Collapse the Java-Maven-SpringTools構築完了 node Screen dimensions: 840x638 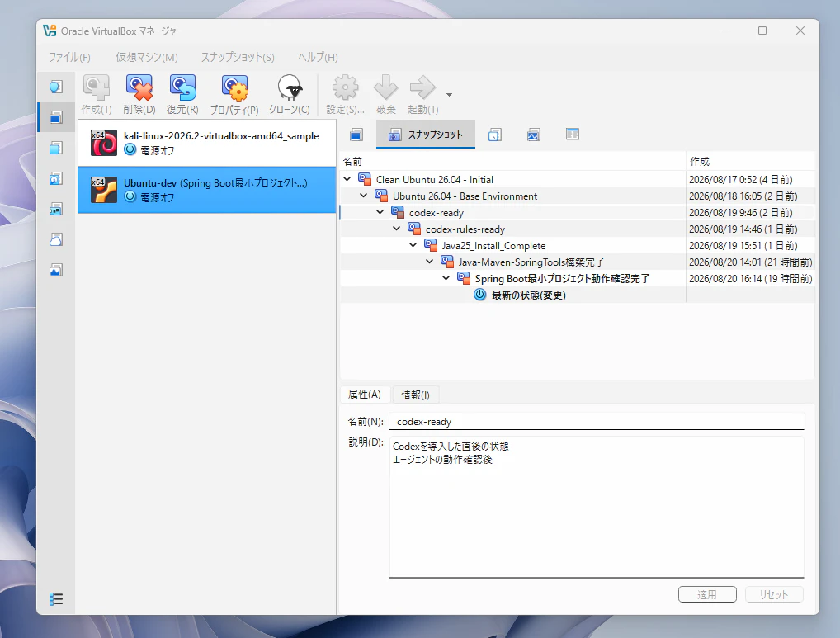(x=430, y=262)
